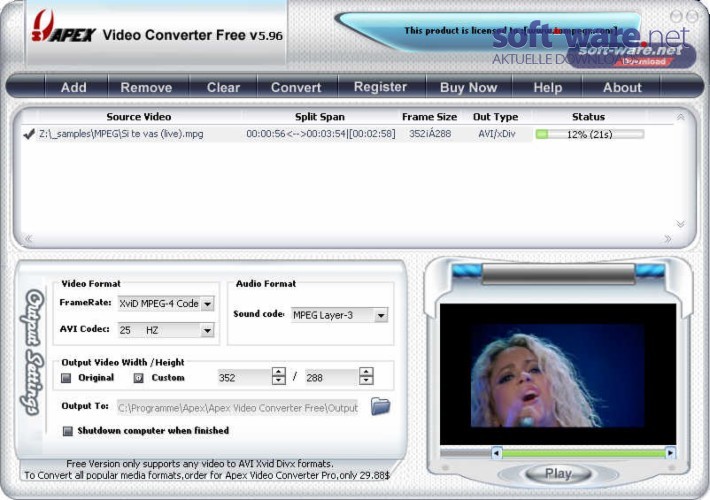The height and width of the screenshot is (500, 710).
Task: Open the Help item
Action: [x=548, y=87]
